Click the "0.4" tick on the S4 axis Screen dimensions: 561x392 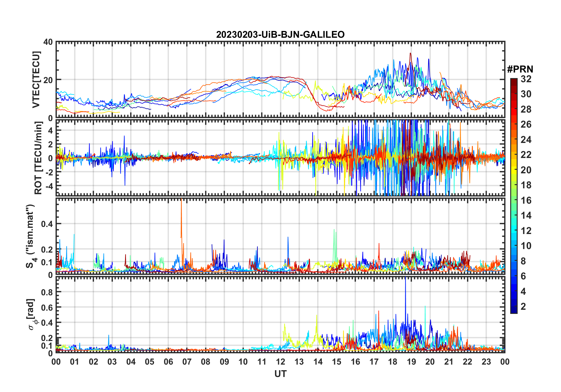click(x=47, y=224)
